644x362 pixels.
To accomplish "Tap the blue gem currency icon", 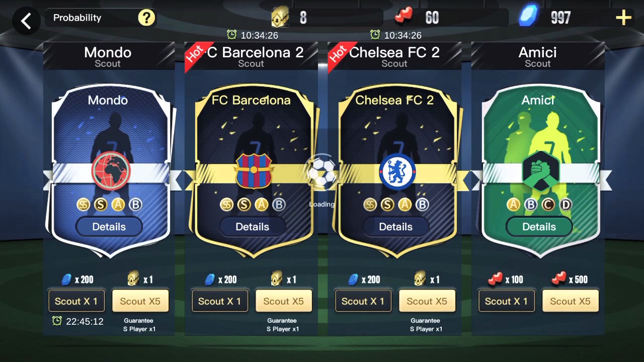I will pyautogui.click(x=529, y=17).
